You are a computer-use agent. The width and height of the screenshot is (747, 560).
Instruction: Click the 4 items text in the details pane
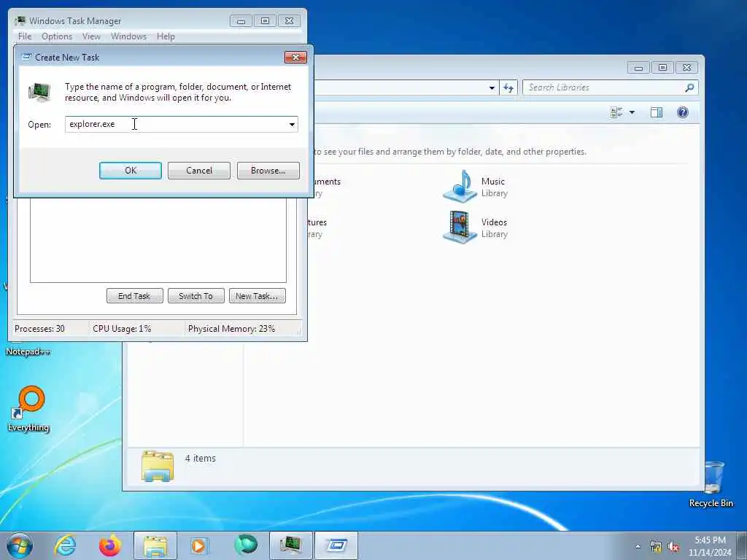[200, 459]
